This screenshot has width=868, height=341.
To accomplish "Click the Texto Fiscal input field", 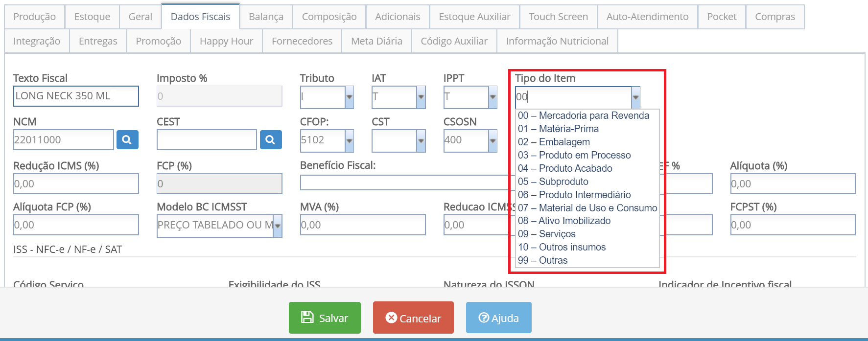I will 76,96.
